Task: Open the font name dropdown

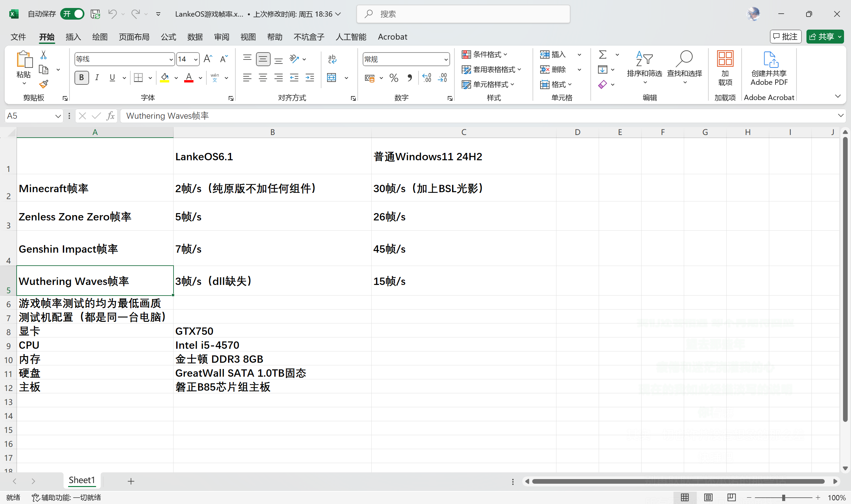Action: pyautogui.click(x=171, y=60)
